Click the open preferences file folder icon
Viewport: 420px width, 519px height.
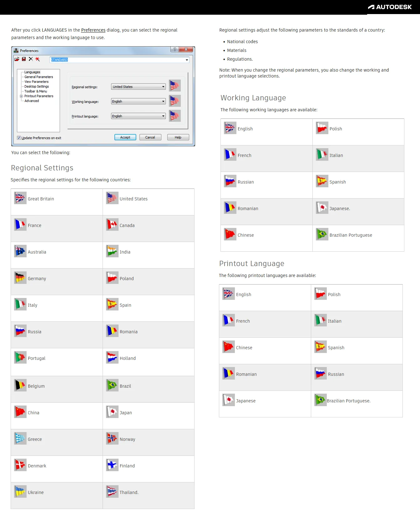click(17, 59)
